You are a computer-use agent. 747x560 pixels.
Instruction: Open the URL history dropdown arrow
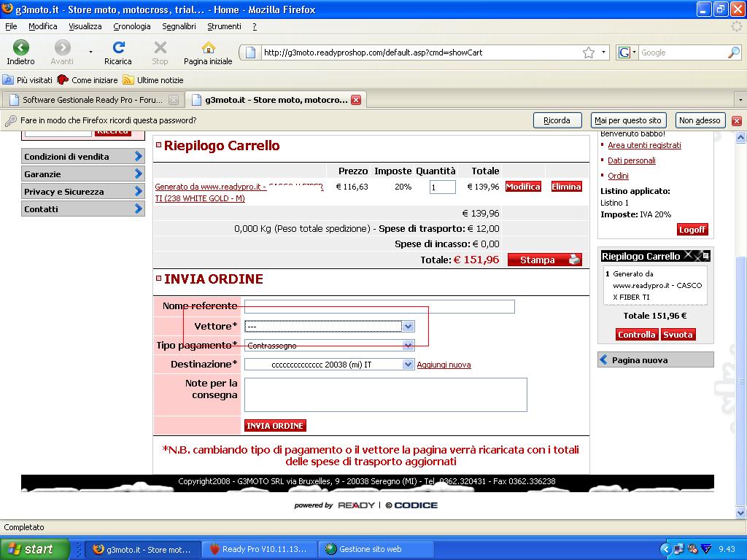click(x=603, y=52)
